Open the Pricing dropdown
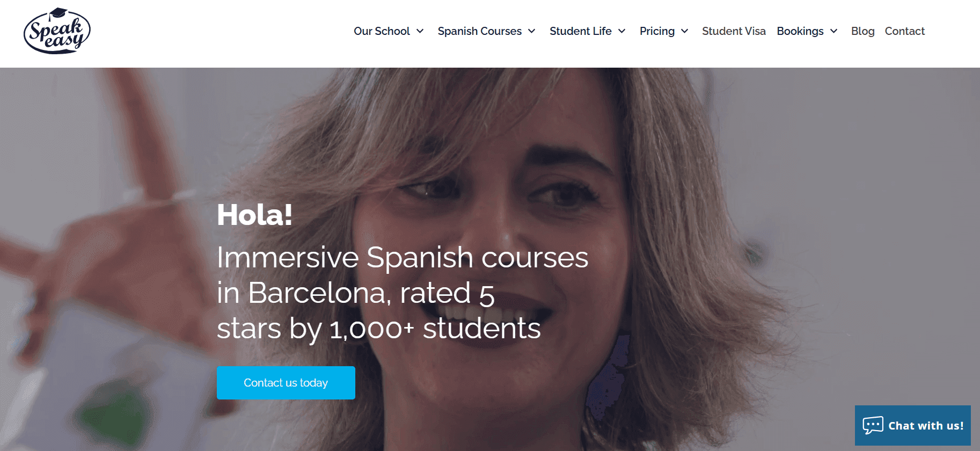The width and height of the screenshot is (980, 451). coord(657,31)
